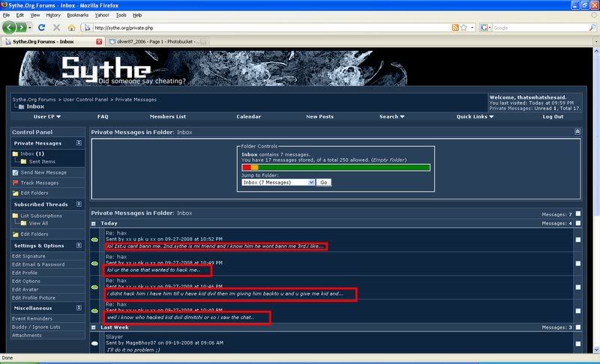Go forward with the browser Forward arrow

(21, 28)
